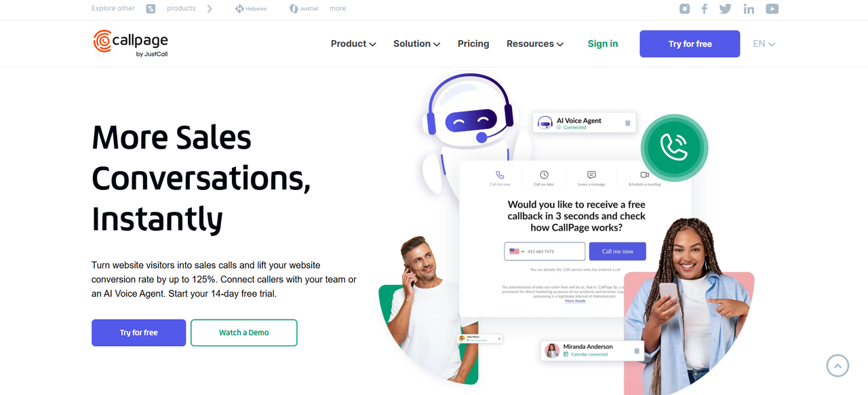Delete AI Voice Agent via trash icon
868x395 pixels.
627,123
